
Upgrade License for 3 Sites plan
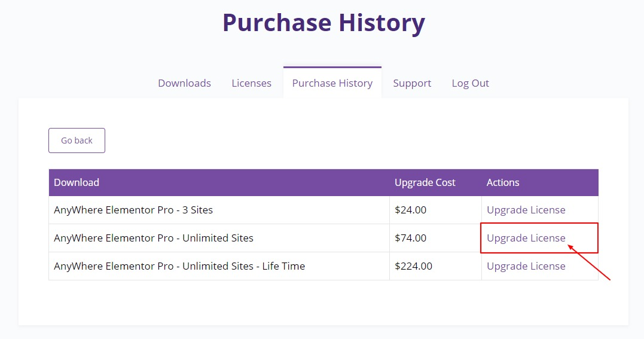[526, 210]
